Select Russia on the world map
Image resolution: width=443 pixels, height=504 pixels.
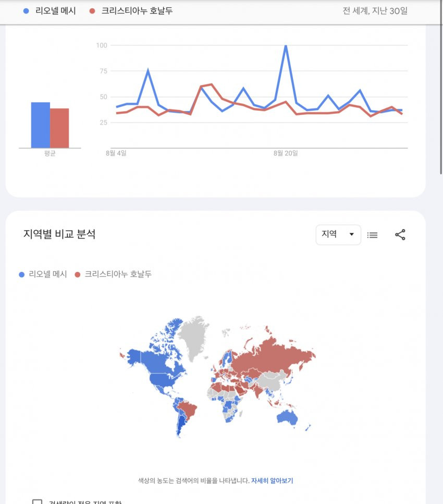pos(273,355)
